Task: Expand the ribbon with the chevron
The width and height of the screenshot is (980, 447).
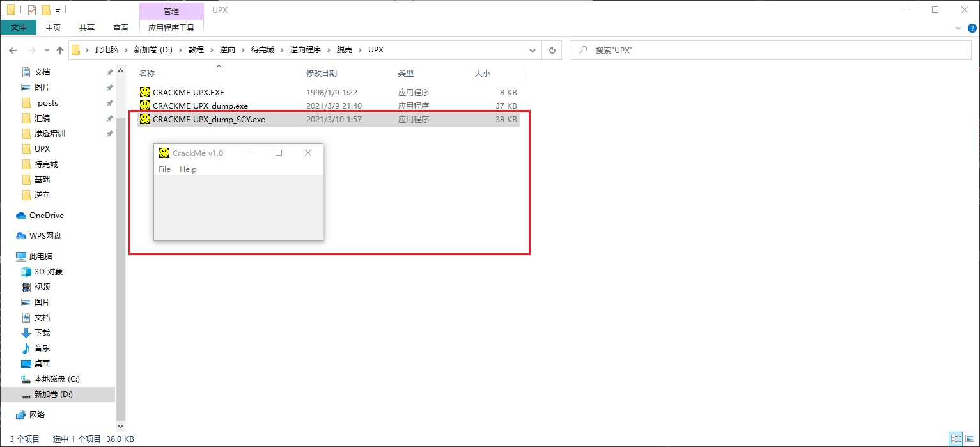Action: pyautogui.click(x=958, y=27)
